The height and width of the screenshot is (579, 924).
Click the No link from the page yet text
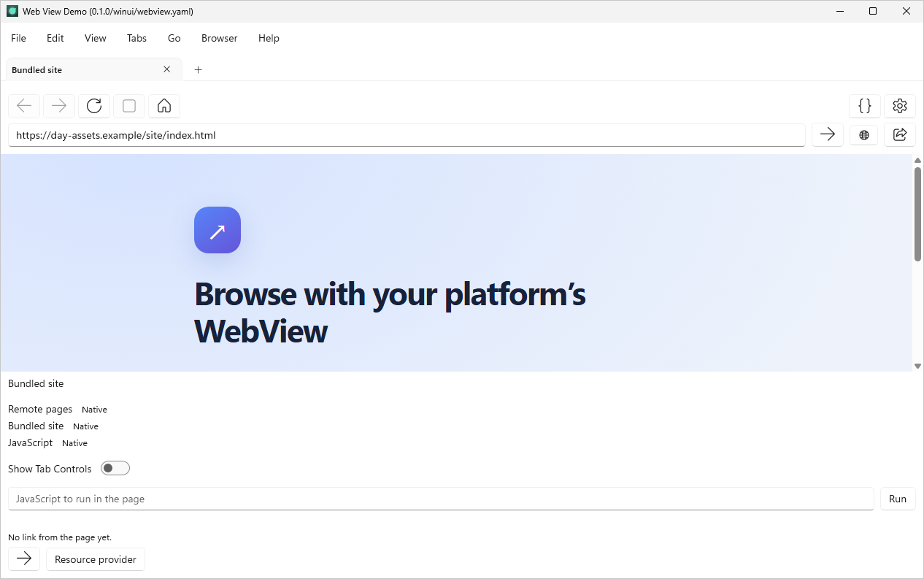pyautogui.click(x=60, y=537)
